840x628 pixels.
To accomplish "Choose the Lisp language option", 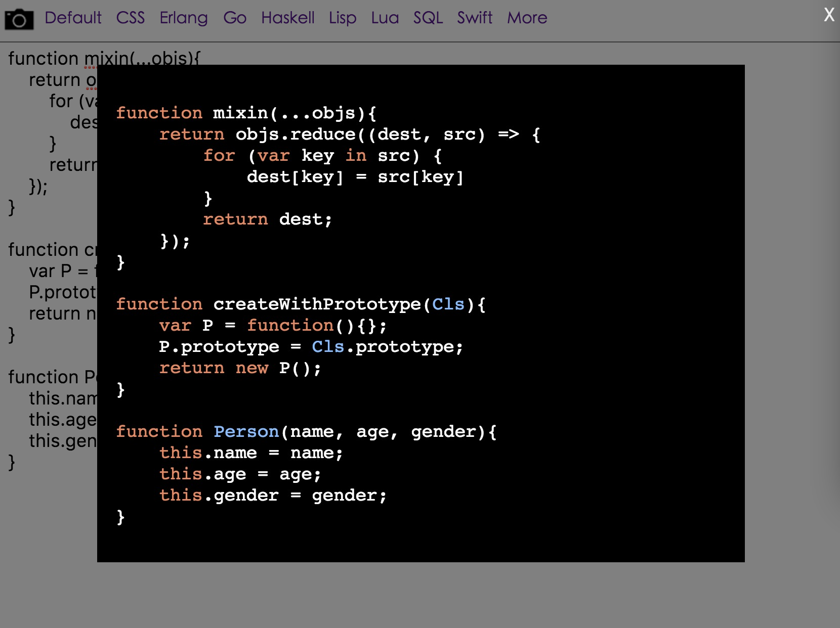I will pyautogui.click(x=343, y=18).
